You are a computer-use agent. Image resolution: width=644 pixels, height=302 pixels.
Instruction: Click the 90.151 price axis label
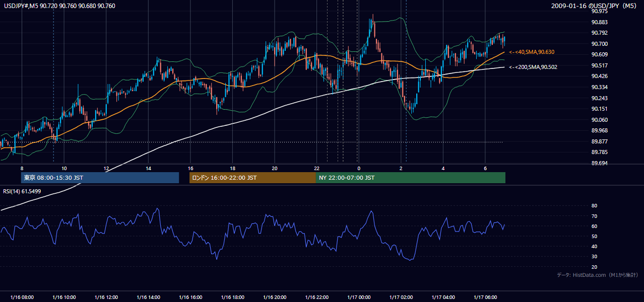click(x=600, y=109)
